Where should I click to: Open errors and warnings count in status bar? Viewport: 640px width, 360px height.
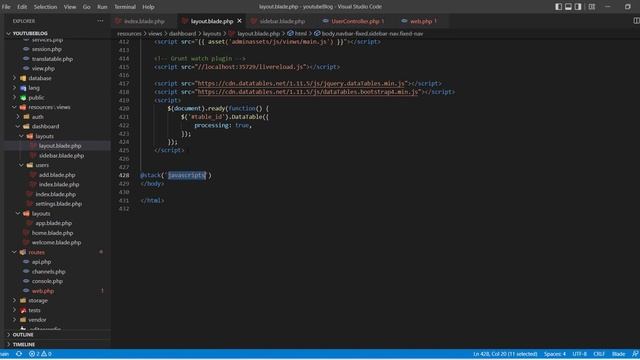(40, 354)
